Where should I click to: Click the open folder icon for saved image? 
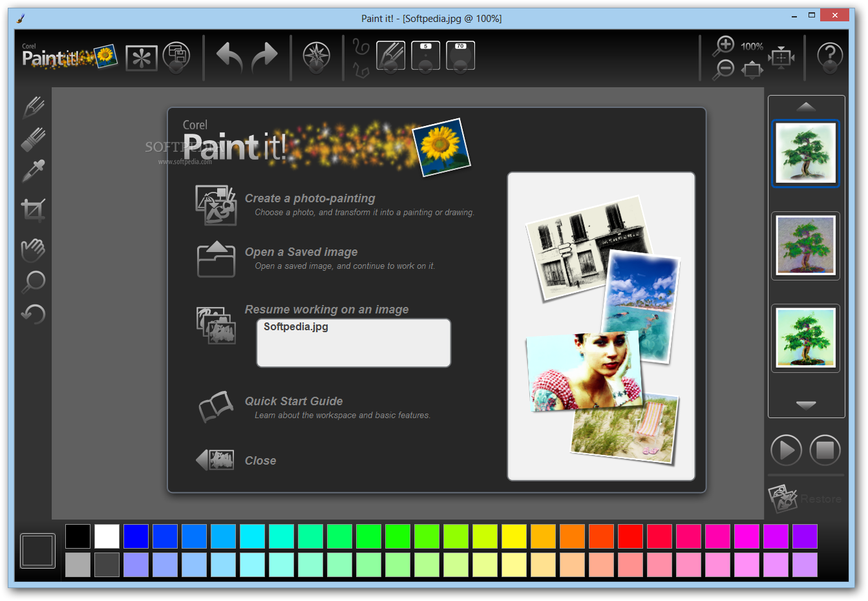(x=216, y=259)
